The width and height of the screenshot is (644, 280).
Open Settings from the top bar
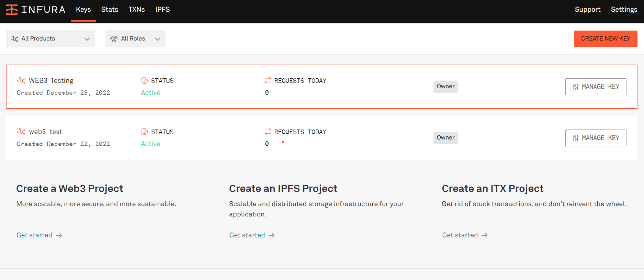[x=624, y=10]
